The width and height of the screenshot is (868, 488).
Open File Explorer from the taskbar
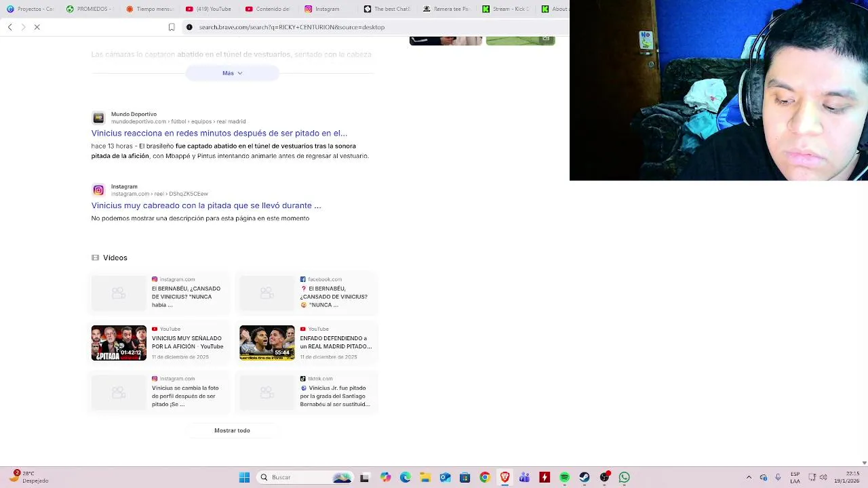click(x=425, y=477)
